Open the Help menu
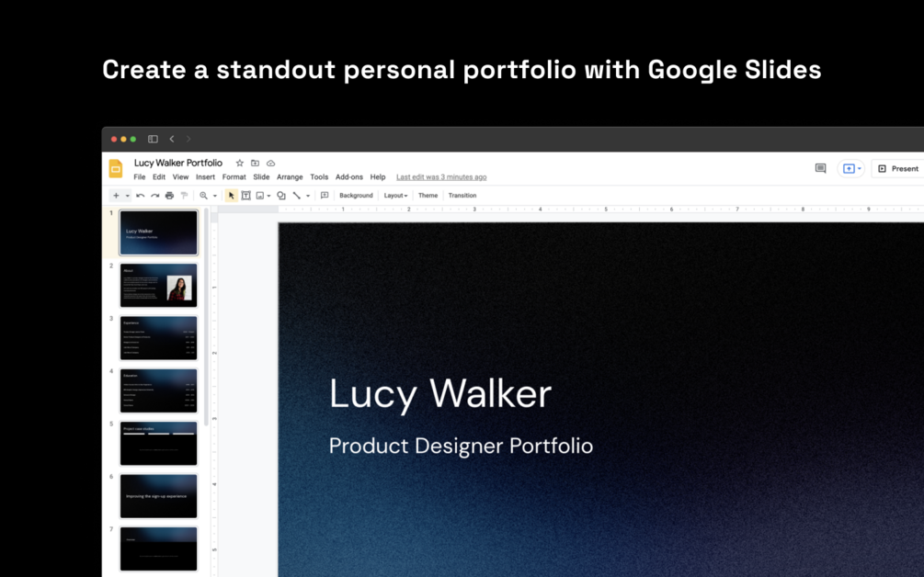Viewport: 924px width, 577px height. tap(378, 177)
